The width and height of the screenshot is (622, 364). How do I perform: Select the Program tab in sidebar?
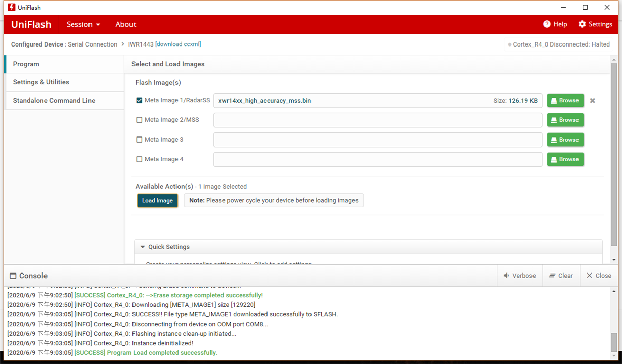click(x=64, y=64)
